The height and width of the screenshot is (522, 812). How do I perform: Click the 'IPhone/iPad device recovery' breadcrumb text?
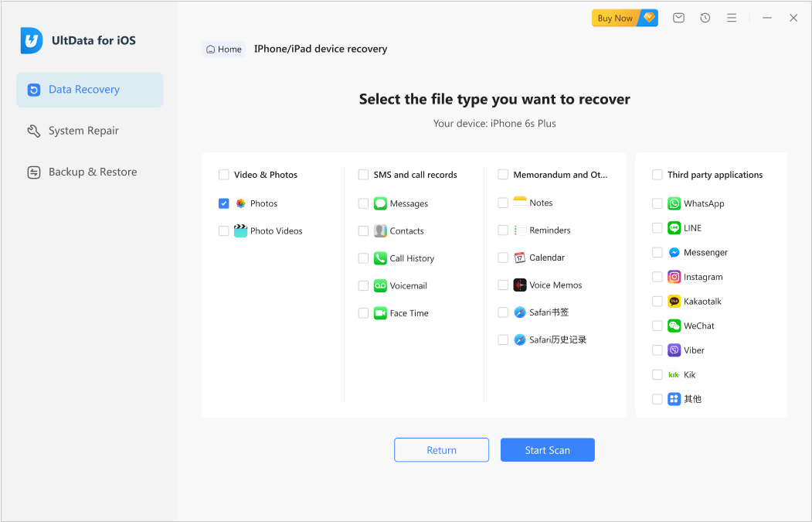(x=321, y=49)
